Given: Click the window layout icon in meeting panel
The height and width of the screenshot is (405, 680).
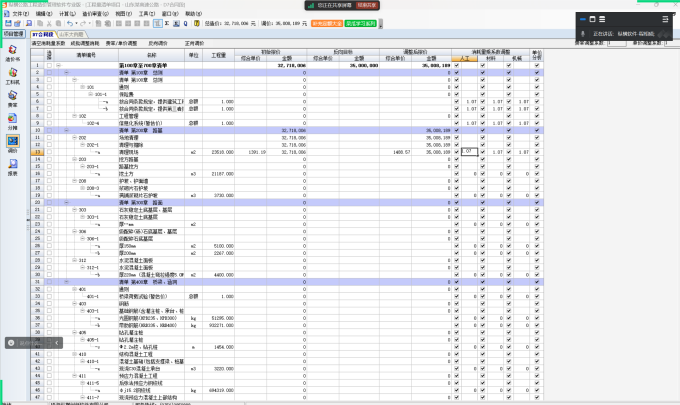Looking at the screenshot, I should pos(592,19).
